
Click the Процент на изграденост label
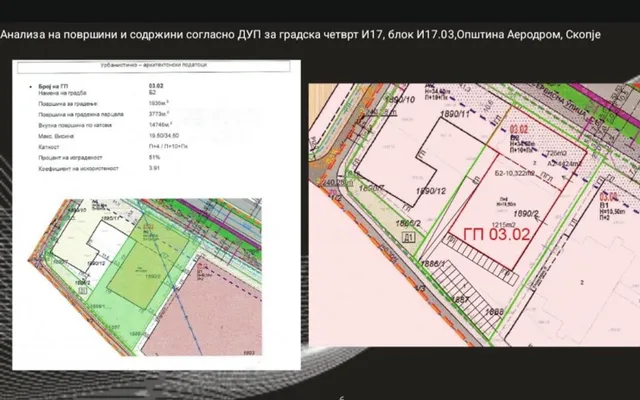click(70, 158)
